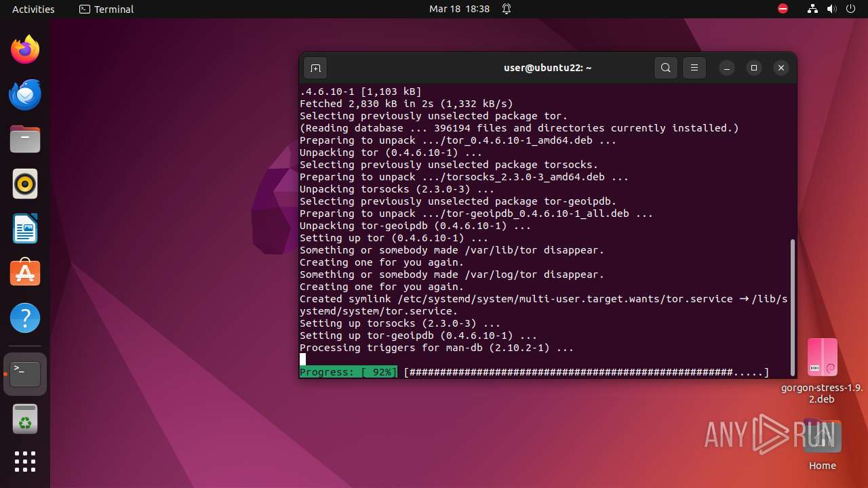The image size is (868, 488).
Task: Open the power system menu
Action: click(851, 9)
